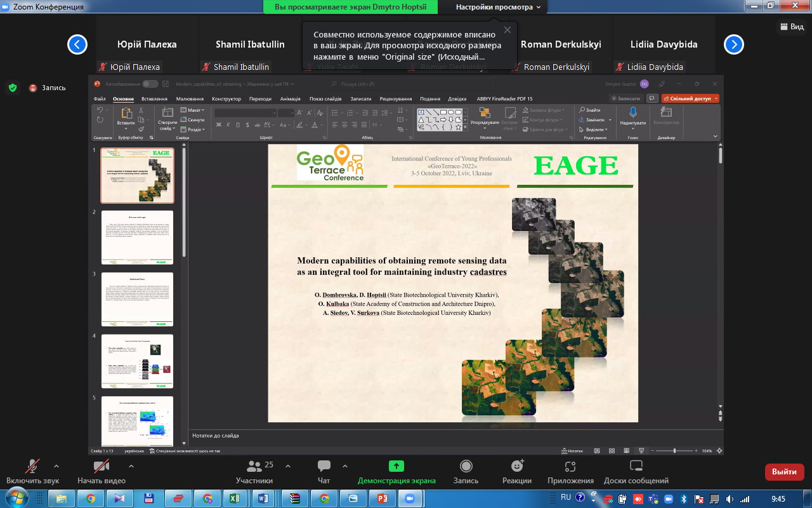The width and height of the screenshot is (812, 508).
Task: Switch to the Переходи ribbon tab
Action: click(260, 99)
